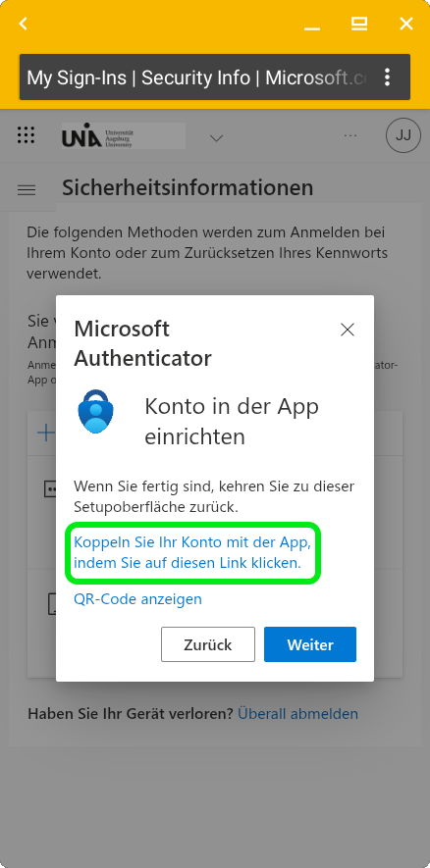
Task: Click the Zurück button
Action: click(x=208, y=644)
